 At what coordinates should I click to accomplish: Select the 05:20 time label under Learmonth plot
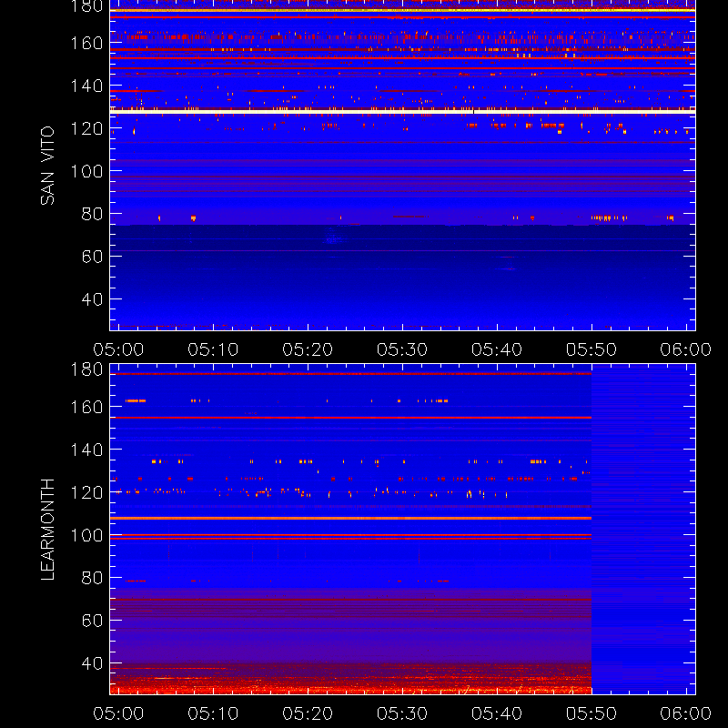308,713
